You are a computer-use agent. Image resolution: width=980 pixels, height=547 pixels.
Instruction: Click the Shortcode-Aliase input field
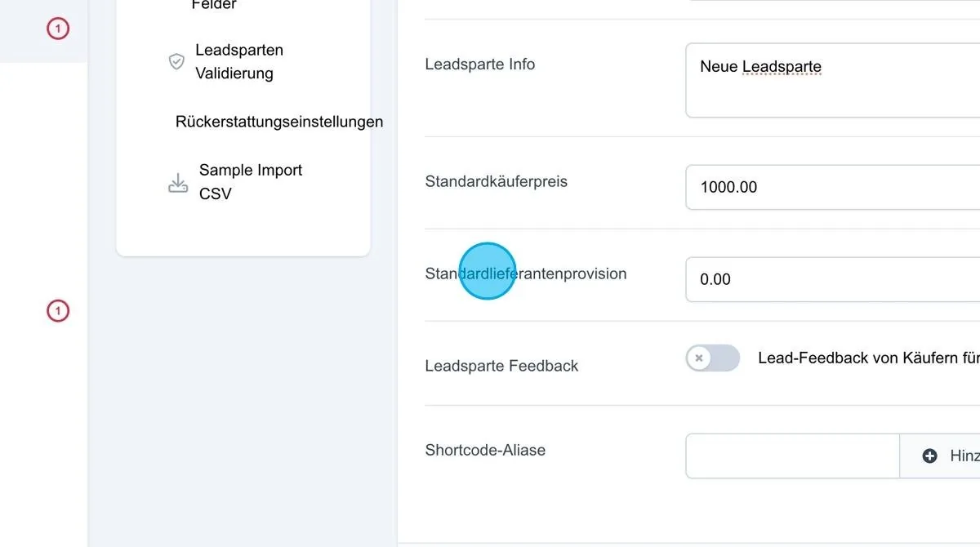pos(792,456)
